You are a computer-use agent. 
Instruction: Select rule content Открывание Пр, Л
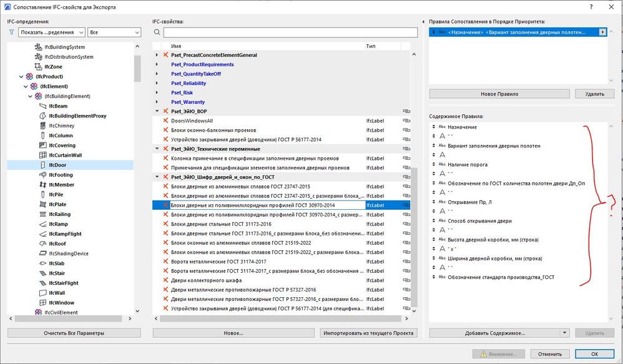click(469, 202)
